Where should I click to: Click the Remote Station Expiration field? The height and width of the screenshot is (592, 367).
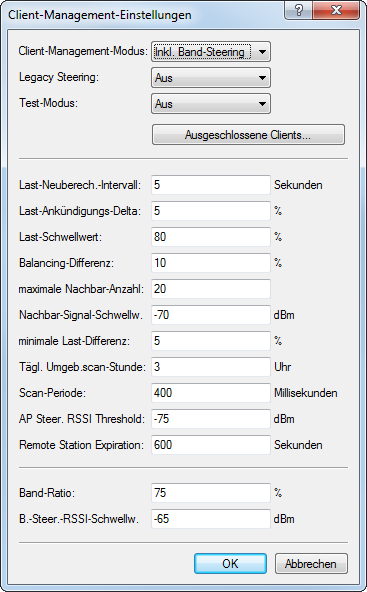coord(211,445)
